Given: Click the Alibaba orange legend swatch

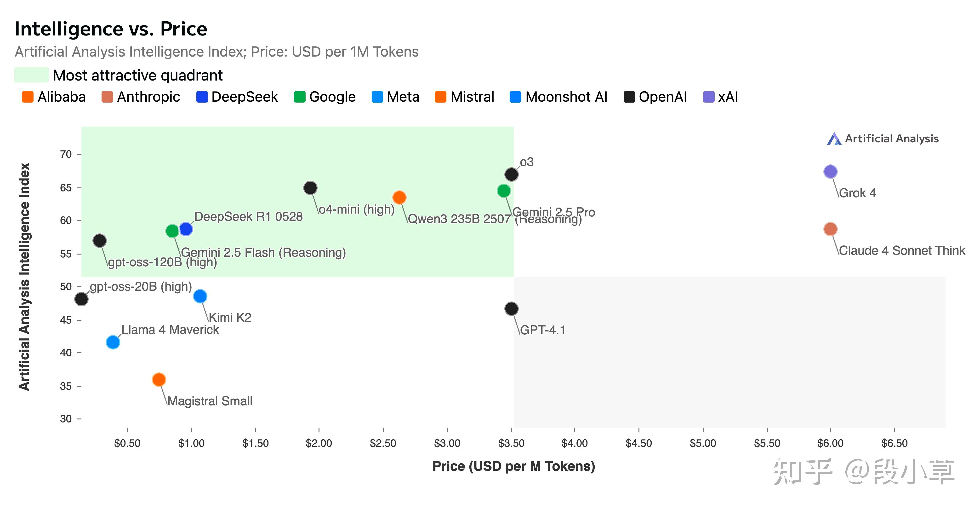Looking at the screenshot, I should [x=28, y=97].
